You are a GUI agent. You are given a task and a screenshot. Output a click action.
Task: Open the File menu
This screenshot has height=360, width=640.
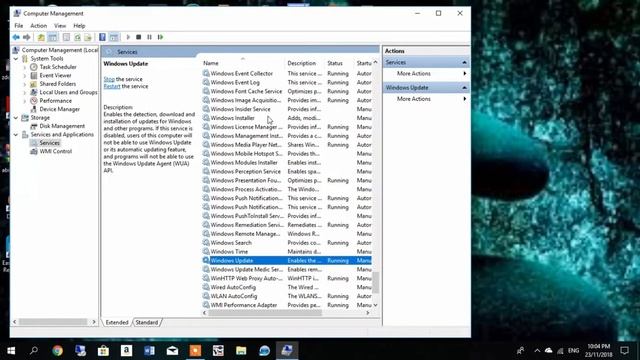point(19,25)
